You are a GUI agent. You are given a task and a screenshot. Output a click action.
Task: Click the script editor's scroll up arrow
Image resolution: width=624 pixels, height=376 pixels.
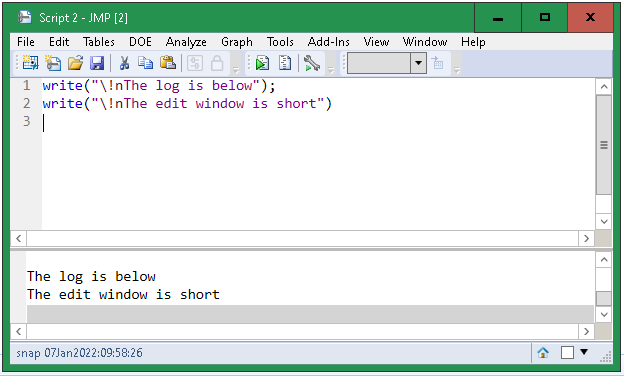click(x=604, y=87)
